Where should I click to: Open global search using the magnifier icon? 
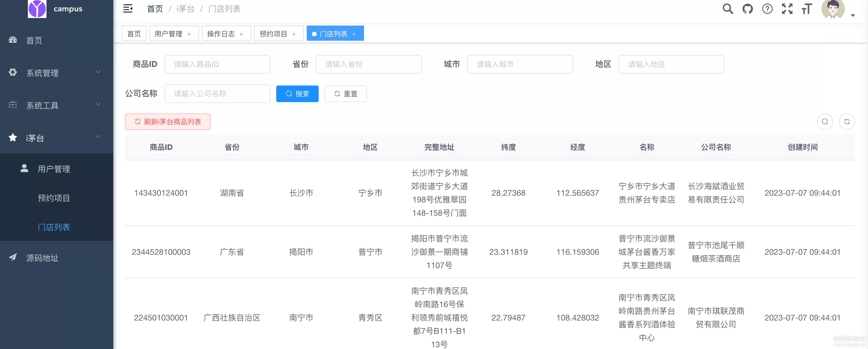pos(727,9)
